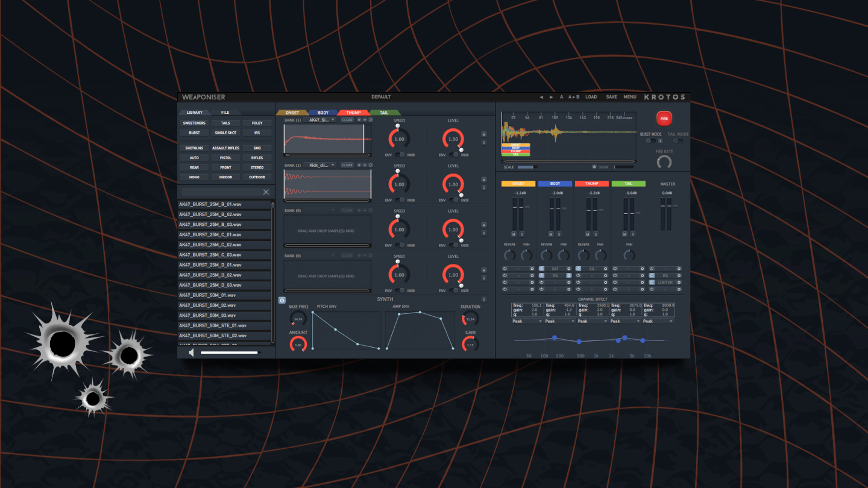This screenshot has height=488, width=868.
Task: Click the Synth section power icon
Action: 281,300
